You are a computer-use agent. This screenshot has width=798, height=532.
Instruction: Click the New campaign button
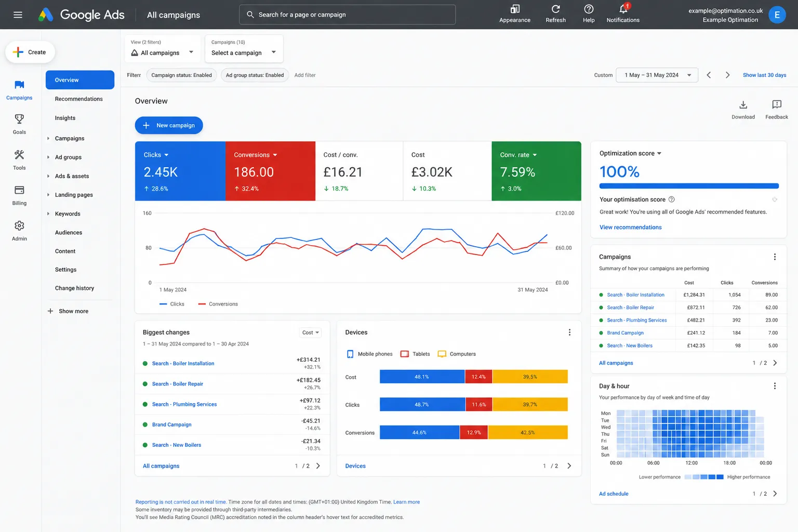(x=169, y=125)
